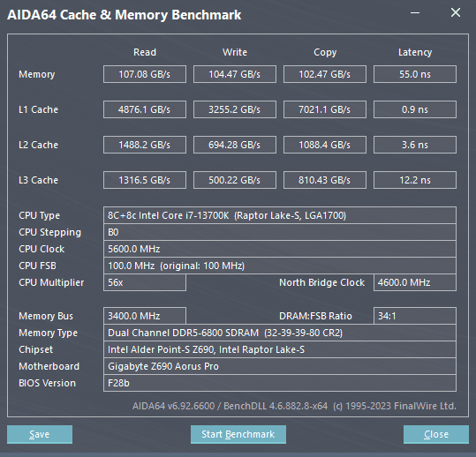The height and width of the screenshot is (457, 476).
Task: Select L1 Cache Write value 3255.2 GB/s
Action: click(x=235, y=109)
